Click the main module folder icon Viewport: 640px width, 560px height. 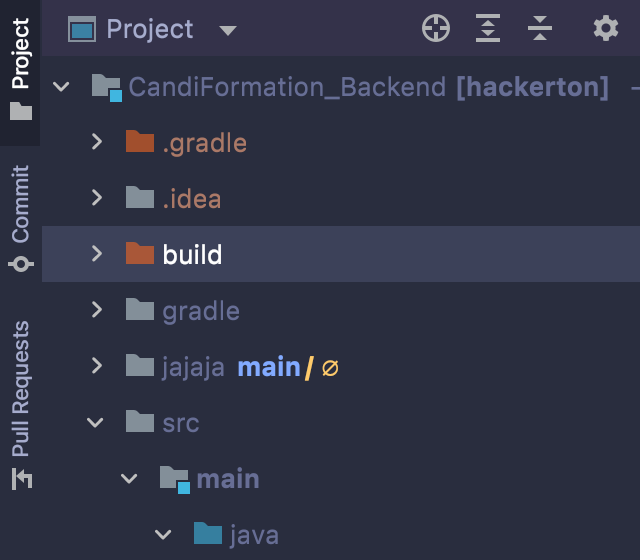[175, 480]
